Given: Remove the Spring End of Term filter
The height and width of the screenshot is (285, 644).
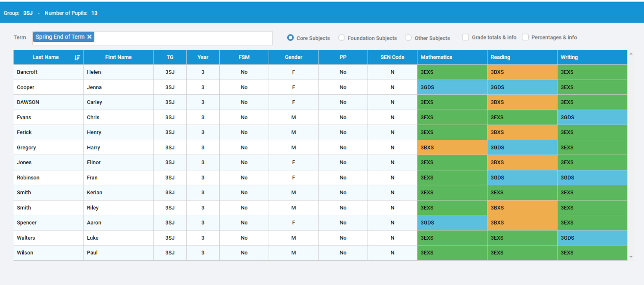Looking at the screenshot, I should coord(89,37).
